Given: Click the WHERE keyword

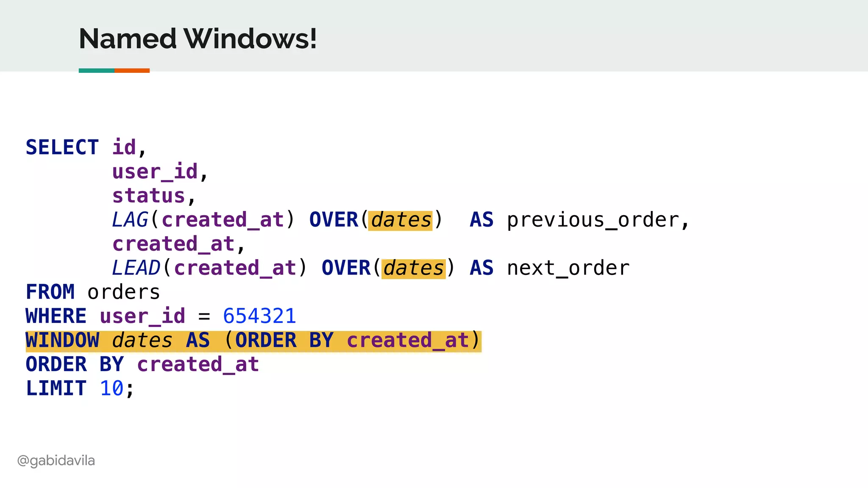Looking at the screenshot, I should [56, 316].
